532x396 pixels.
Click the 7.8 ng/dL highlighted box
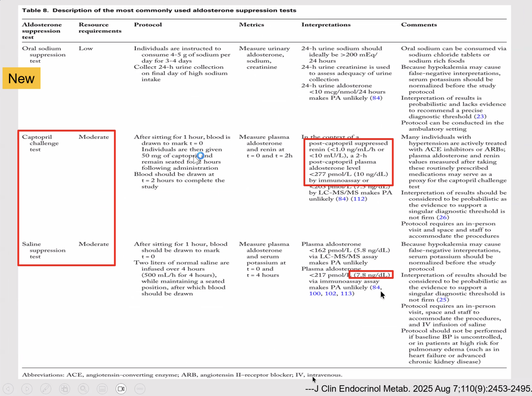pos(371,275)
